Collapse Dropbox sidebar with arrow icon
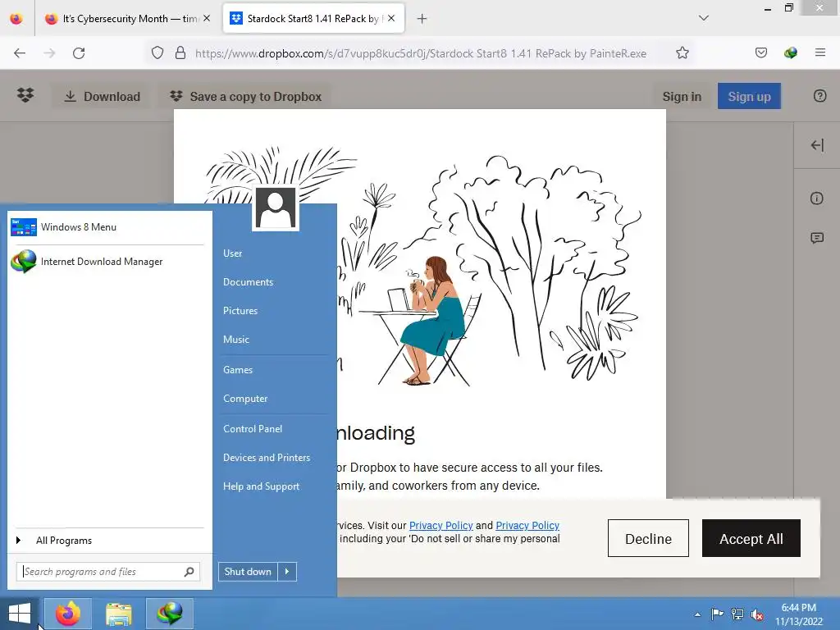 click(x=817, y=145)
